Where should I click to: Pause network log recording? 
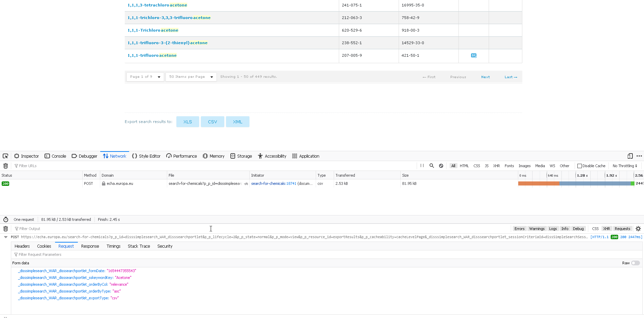pyautogui.click(x=422, y=166)
